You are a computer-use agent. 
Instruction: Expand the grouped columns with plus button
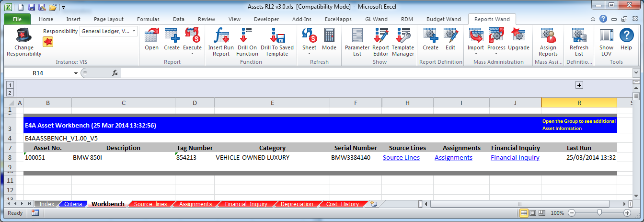(579, 85)
